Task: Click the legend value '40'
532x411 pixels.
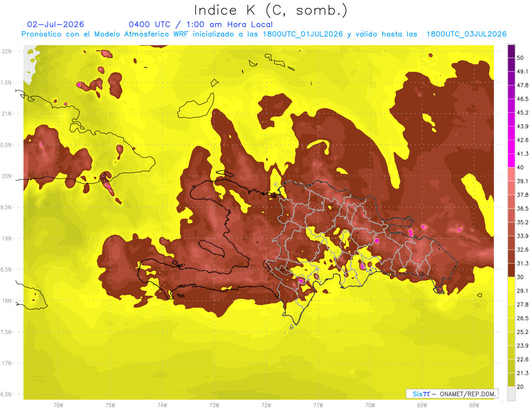Action: point(520,168)
